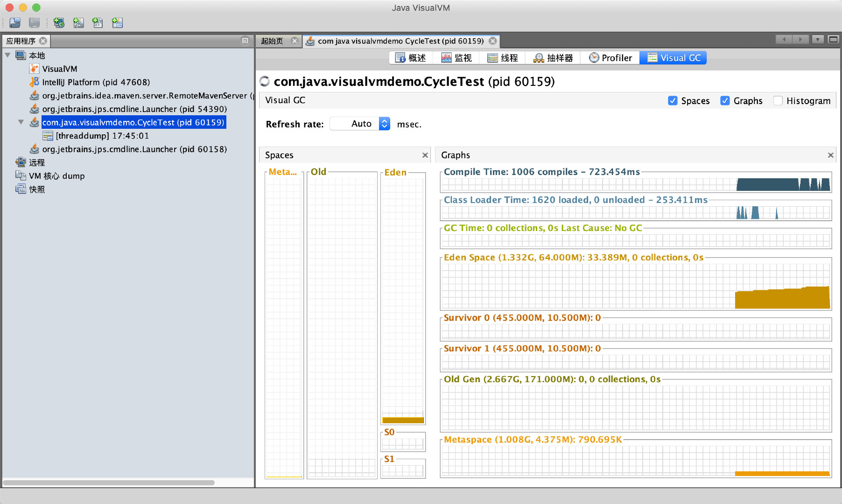
Task: Click the threaddump document icon
Action: point(48,136)
